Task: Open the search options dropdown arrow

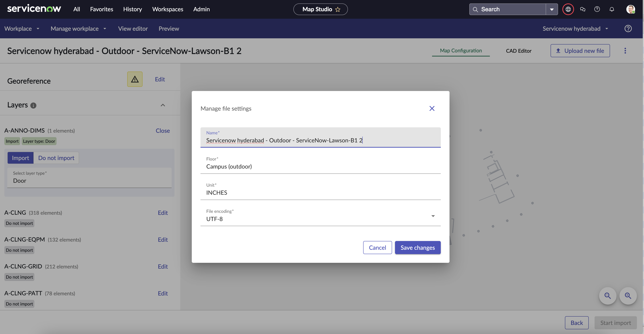Action: [x=552, y=9]
